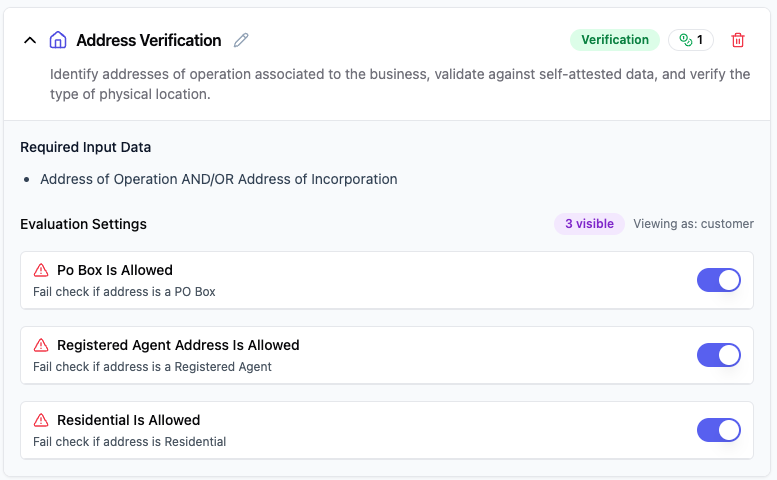Select the Registered Agent Address Is Allowed row
Screen dimensions: 777x480
[387, 355]
